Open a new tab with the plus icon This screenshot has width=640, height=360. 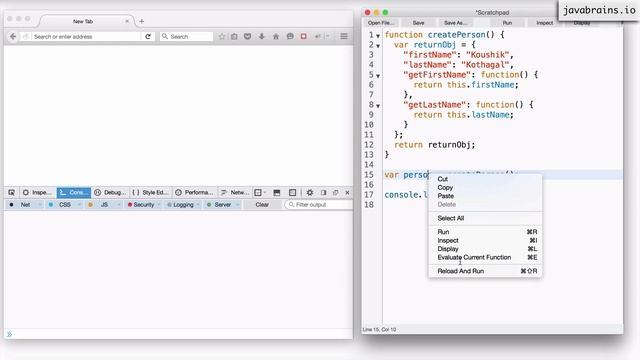coord(142,21)
